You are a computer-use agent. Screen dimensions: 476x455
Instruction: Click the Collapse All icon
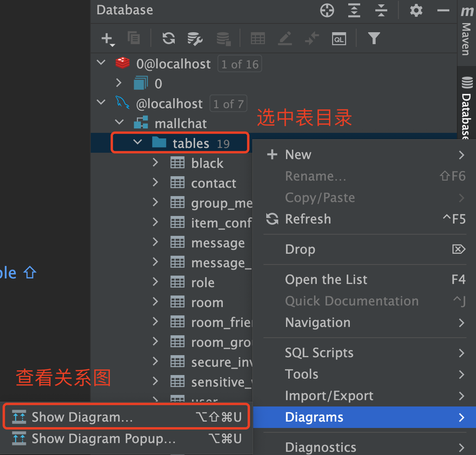tap(381, 11)
